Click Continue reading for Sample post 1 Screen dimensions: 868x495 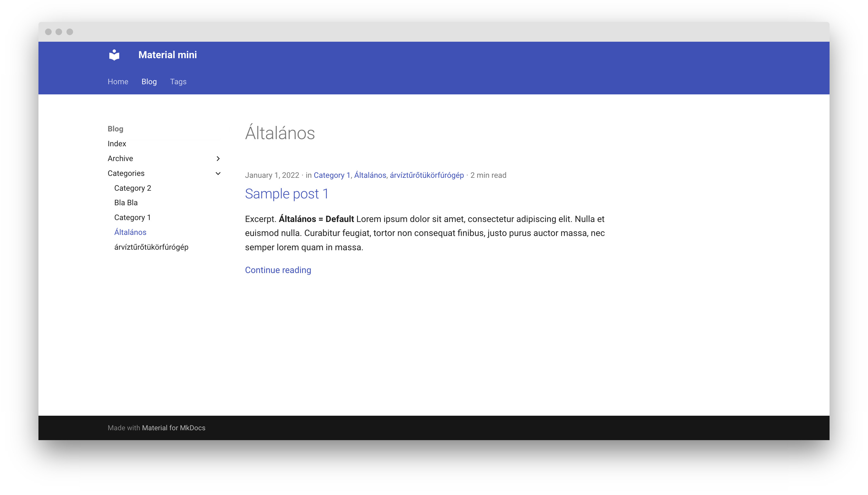pyautogui.click(x=278, y=270)
